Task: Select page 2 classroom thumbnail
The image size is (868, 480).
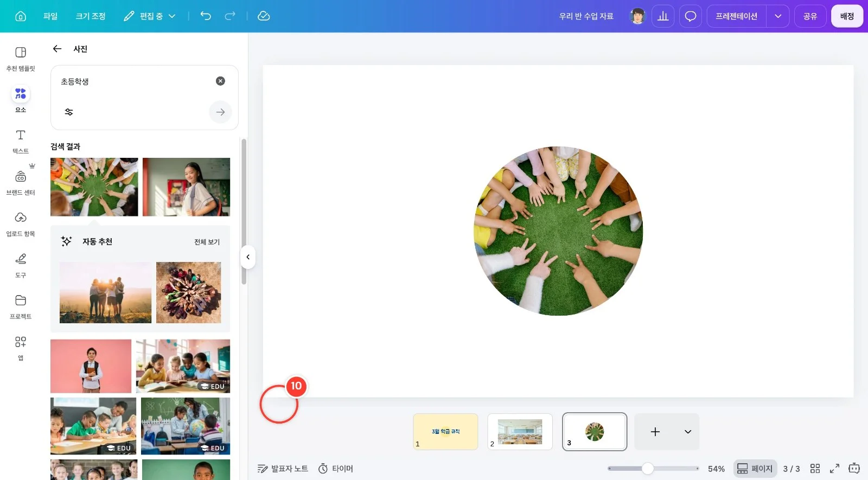Action: click(520, 432)
